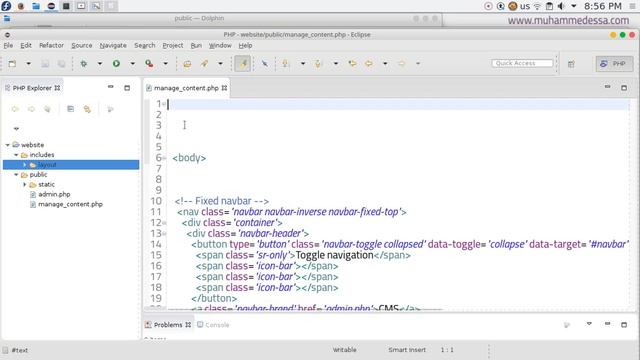The width and height of the screenshot is (640, 360).
Task: Select manage_content.php in the explorer tree
Action: tap(70, 204)
